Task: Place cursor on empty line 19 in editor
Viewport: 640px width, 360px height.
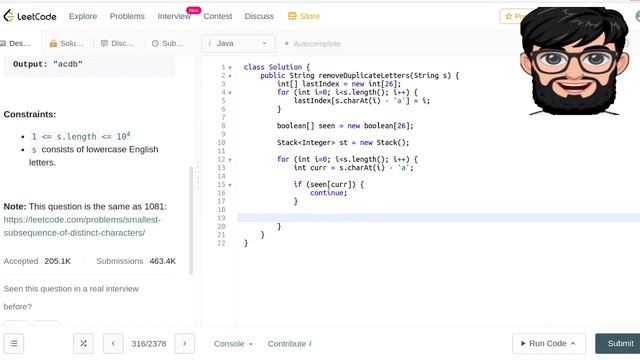Action: click(438, 218)
